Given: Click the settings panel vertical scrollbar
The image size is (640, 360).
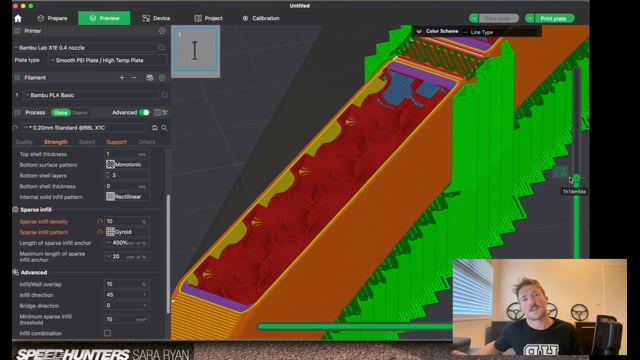Looking at the screenshot, I should [168, 253].
